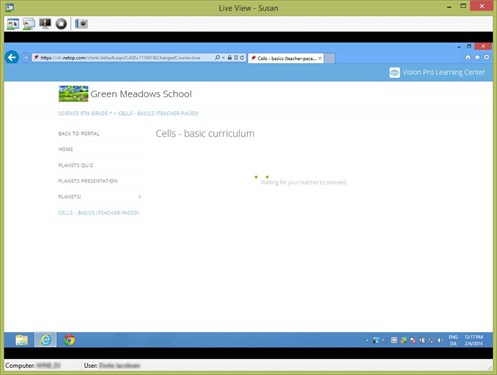The width and height of the screenshot is (497, 375).
Task: Open the browser home icon
Action: point(468,57)
